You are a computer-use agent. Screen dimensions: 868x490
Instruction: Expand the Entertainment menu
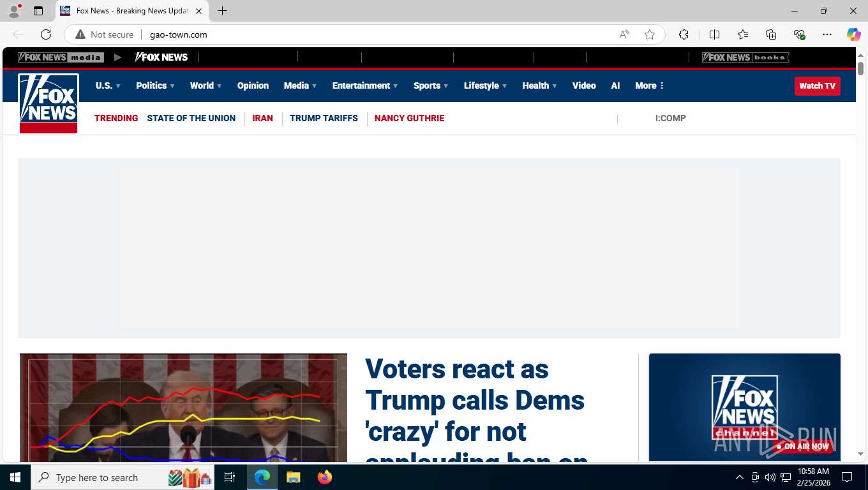pos(365,85)
